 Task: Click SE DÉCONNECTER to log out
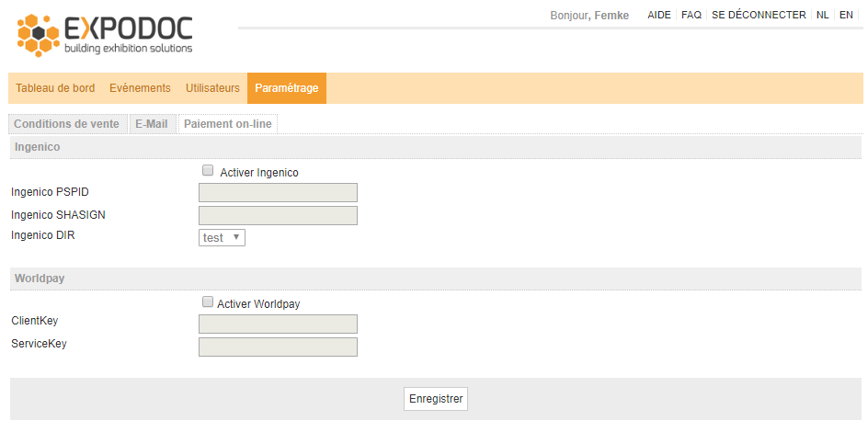(x=759, y=15)
